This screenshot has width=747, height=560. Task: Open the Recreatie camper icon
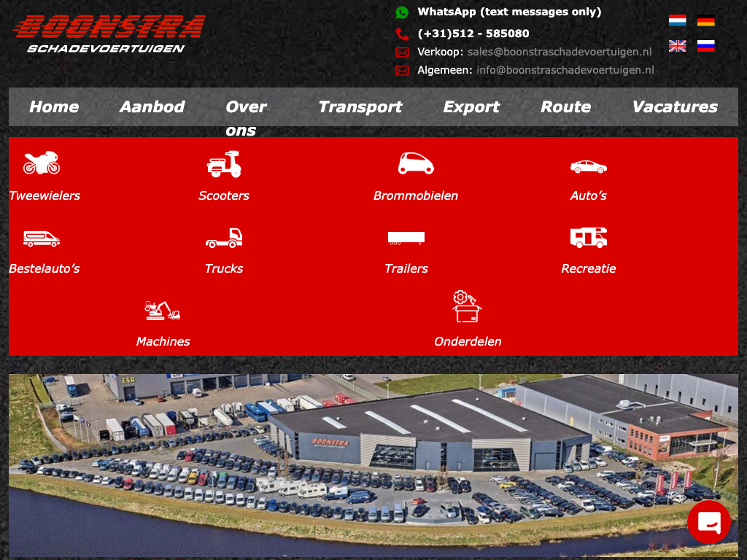(589, 237)
